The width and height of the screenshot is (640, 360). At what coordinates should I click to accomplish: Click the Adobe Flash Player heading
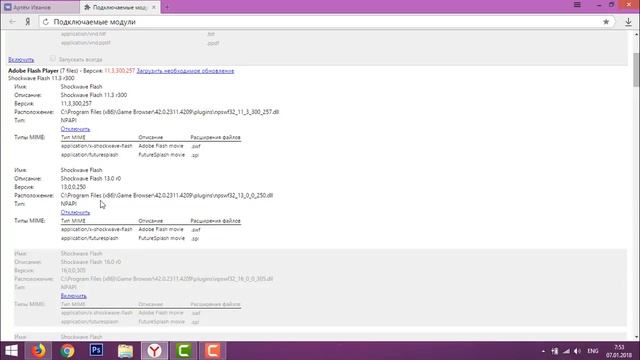click(x=33, y=71)
